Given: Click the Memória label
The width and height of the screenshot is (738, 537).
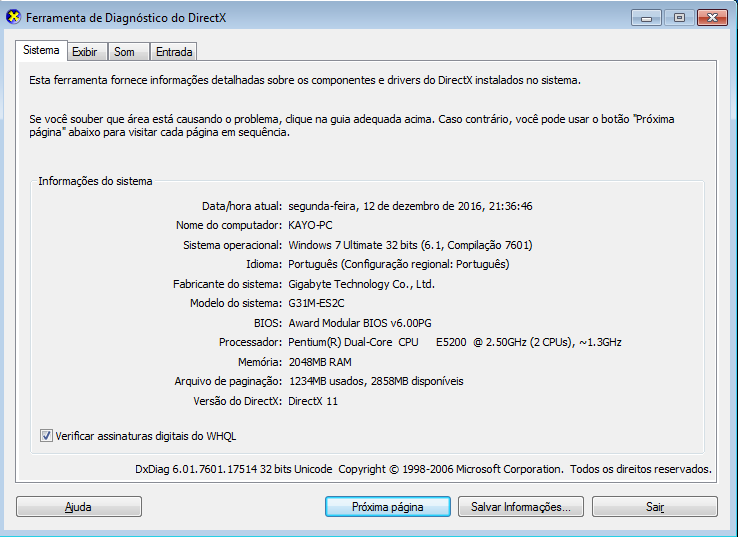Looking at the screenshot, I should [260, 362].
